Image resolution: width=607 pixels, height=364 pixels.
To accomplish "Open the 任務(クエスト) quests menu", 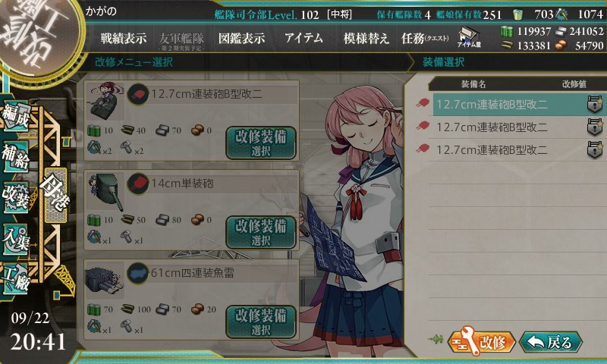I will coord(425,38).
